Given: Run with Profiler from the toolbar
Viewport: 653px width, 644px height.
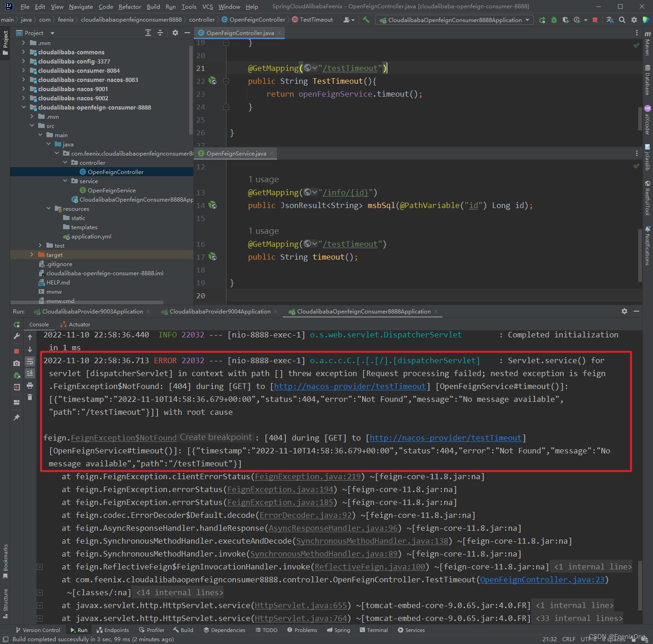Looking at the screenshot, I should coord(577,20).
